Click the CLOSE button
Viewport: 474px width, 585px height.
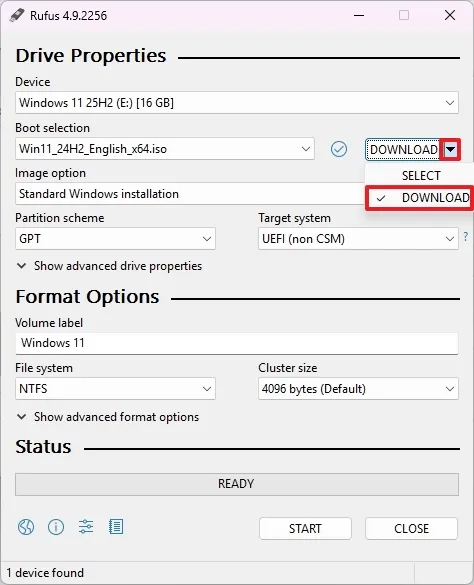tap(411, 528)
